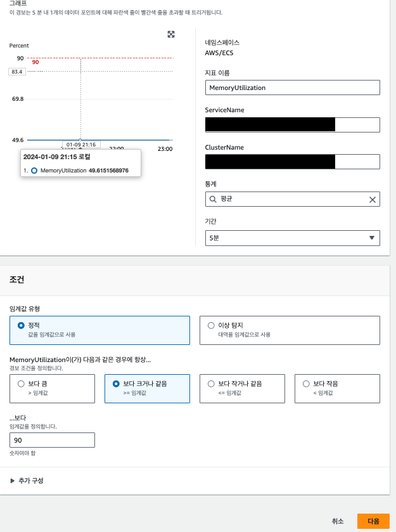Expand the 추가 구성 section
Viewport: 396px width, 532px height.
pyautogui.click(x=27, y=481)
